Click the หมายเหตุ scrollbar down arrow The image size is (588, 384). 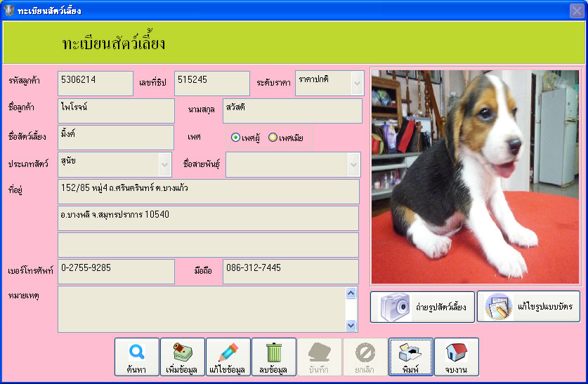point(351,325)
